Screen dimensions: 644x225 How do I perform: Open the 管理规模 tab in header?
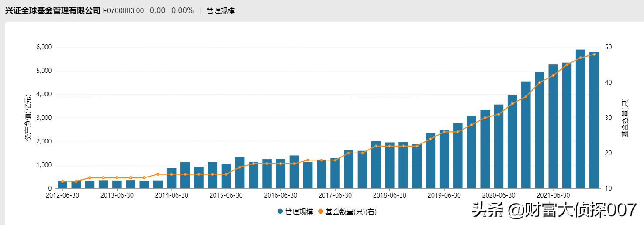click(x=221, y=10)
